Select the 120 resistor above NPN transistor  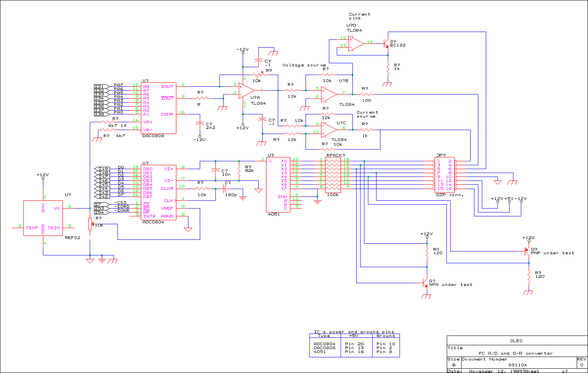(427, 253)
